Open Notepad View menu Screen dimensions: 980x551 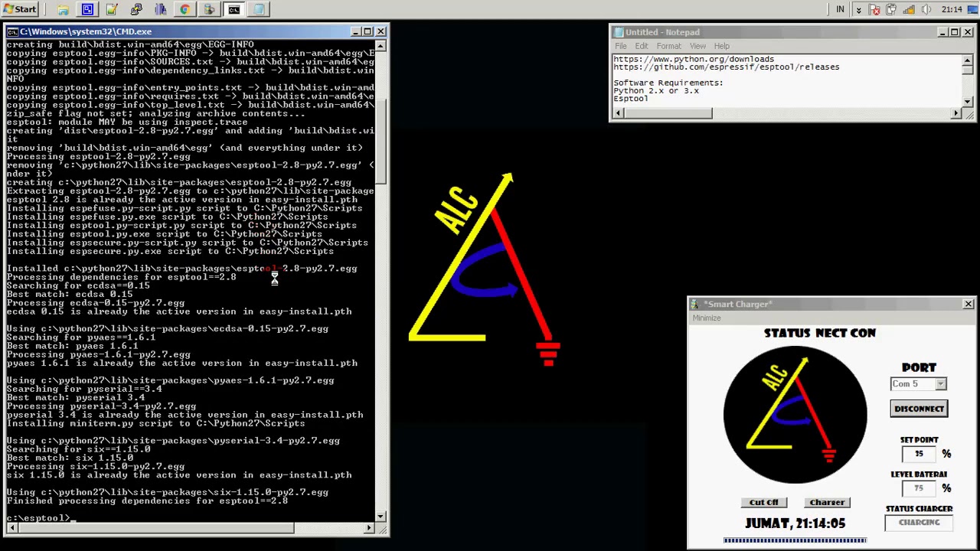tap(697, 46)
